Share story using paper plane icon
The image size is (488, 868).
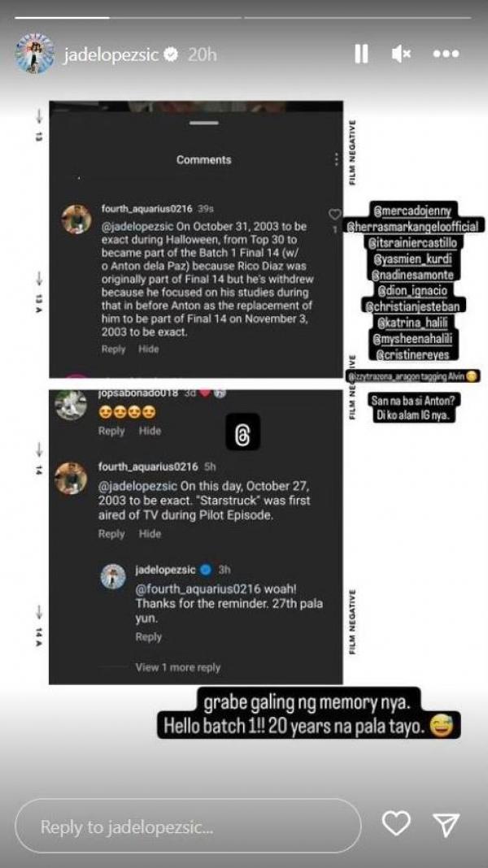point(446,824)
